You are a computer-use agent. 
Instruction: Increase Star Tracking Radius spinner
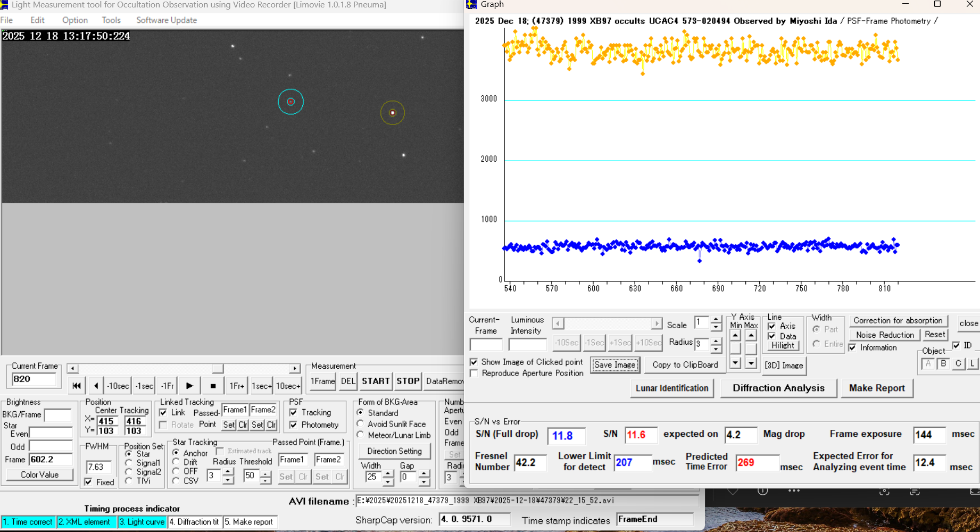(228, 471)
